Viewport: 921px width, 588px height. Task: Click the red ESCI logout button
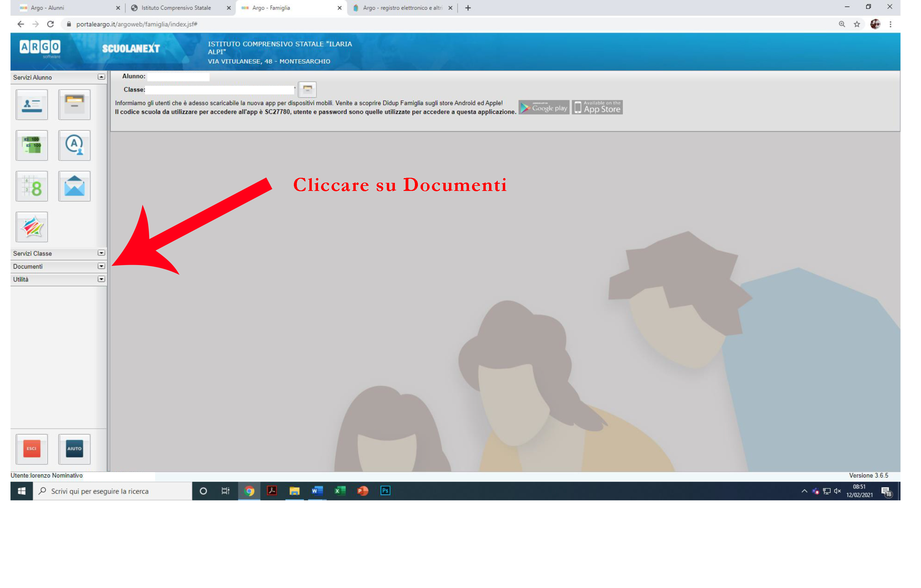(x=32, y=449)
